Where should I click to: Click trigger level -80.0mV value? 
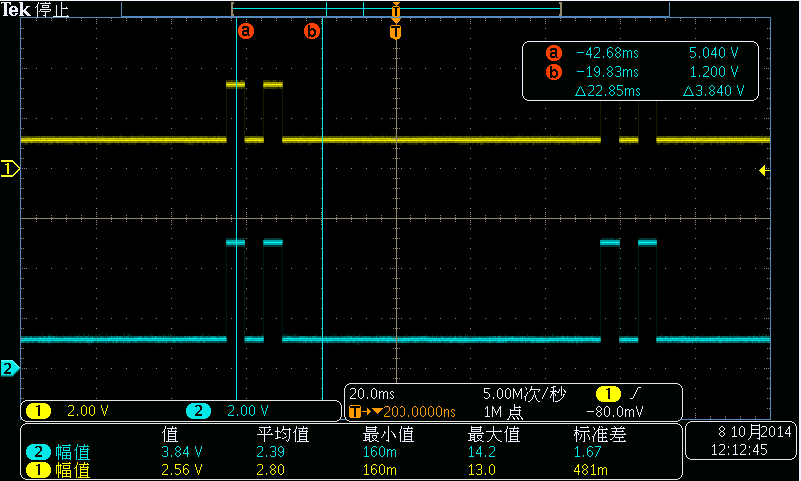(615, 412)
